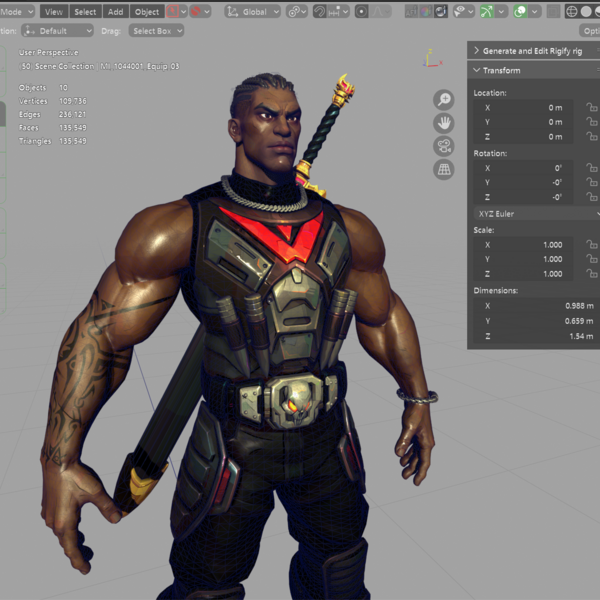
Task: Click the Vertices 109,736 statistic
Action: 53,101
